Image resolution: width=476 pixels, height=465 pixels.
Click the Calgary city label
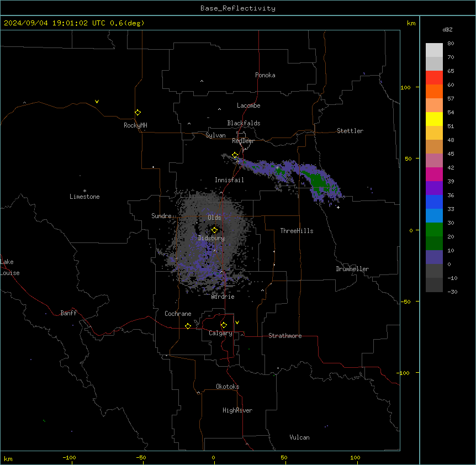[x=220, y=333]
